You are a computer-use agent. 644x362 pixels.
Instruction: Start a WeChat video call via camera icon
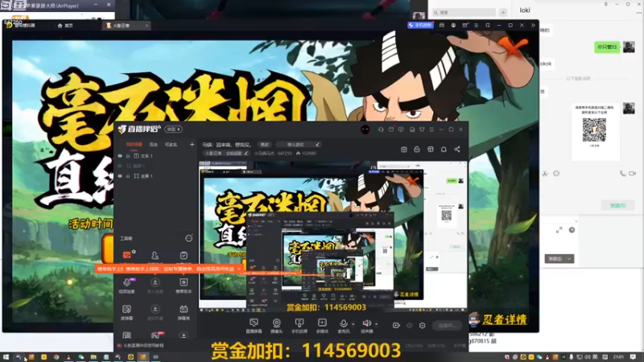point(633,174)
